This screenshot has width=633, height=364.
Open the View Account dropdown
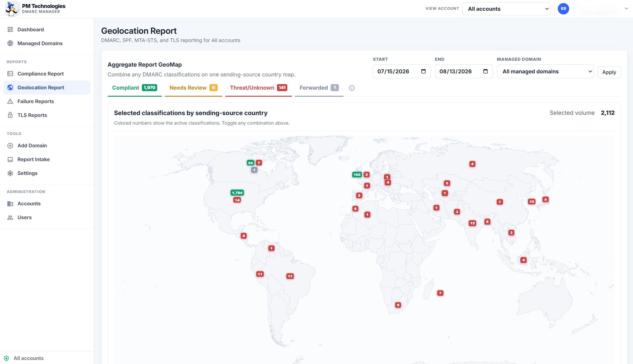[x=506, y=9]
